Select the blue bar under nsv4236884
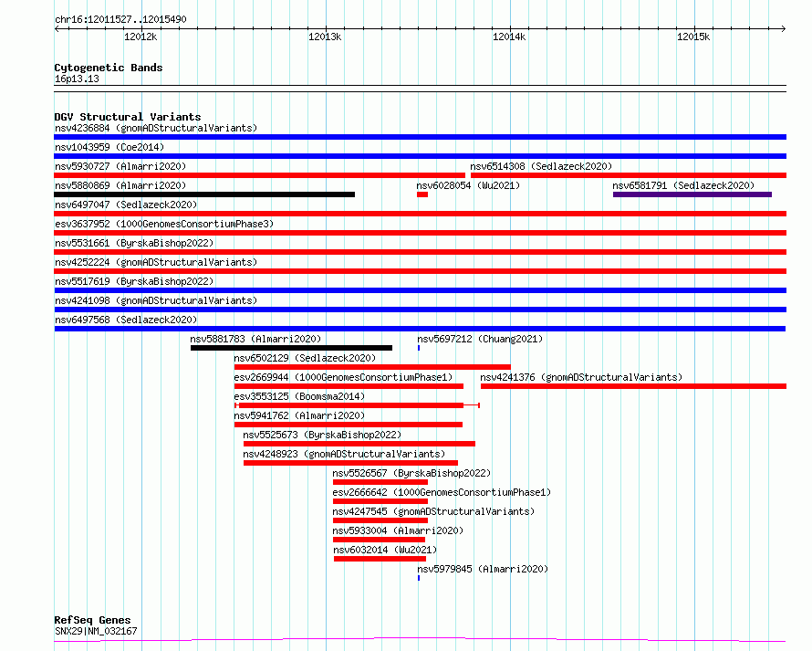Image resolution: width=812 pixels, height=651 pixels. point(420,137)
